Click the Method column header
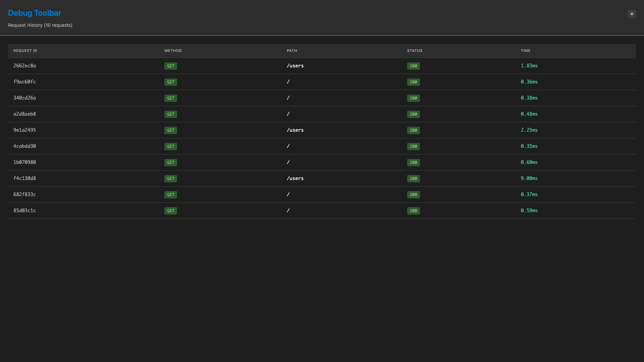The width and height of the screenshot is (644, 362). [x=173, y=51]
